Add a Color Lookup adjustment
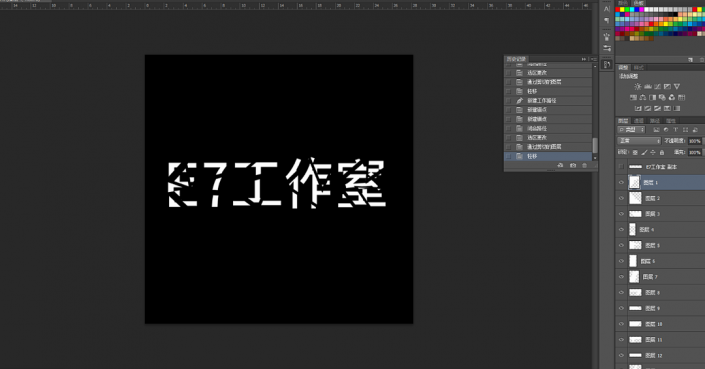 (682, 97)
